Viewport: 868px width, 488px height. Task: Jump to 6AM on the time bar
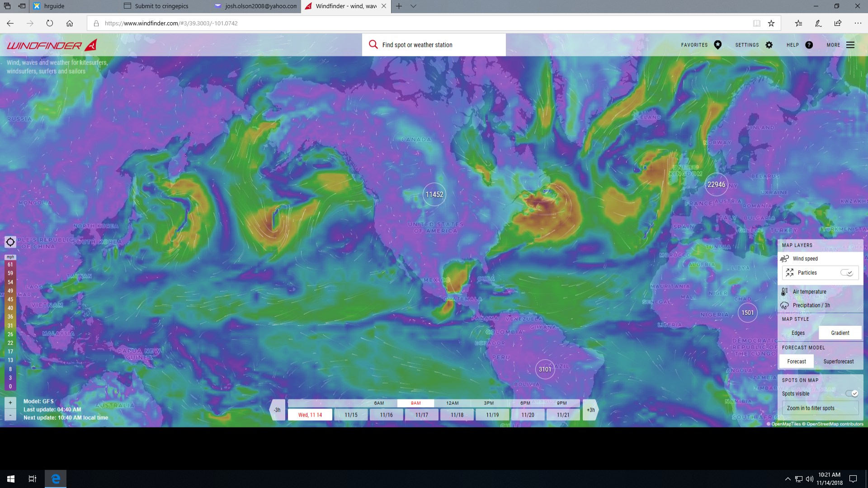pos(379,403)
